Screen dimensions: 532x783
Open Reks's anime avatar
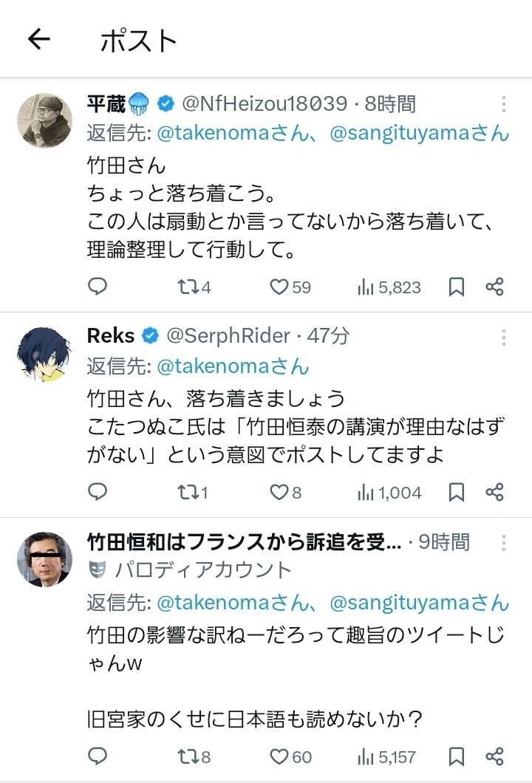(x=44, y=353)
